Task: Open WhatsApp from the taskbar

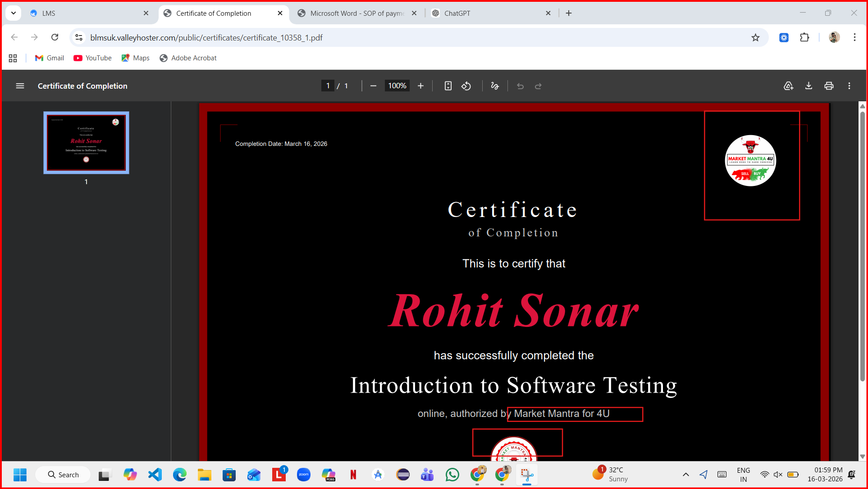Action: point(452,475)
